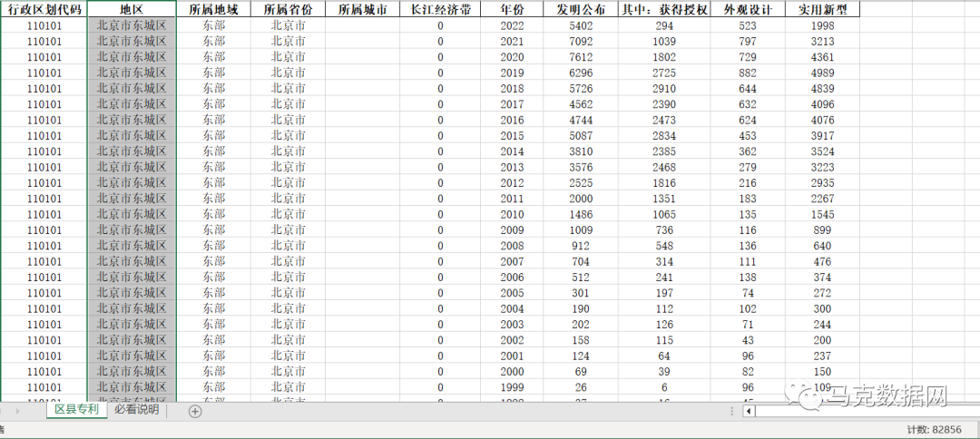
Task: Open the 必看说明 sheet tab
Action: pyautogui.click(x=136, y=410)
